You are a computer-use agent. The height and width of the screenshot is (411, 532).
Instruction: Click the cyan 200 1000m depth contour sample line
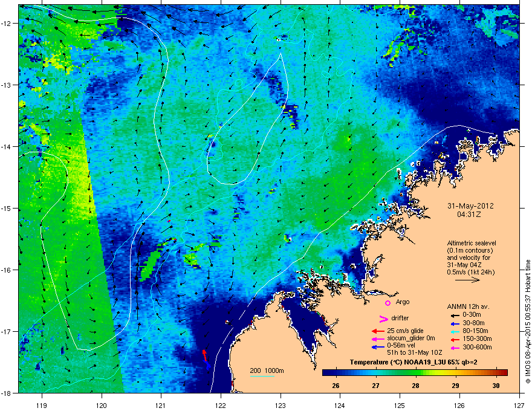click(x=262, y=376)
